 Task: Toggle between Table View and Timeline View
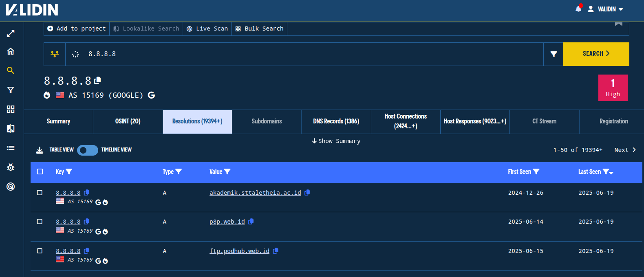(x=88, y=150)
